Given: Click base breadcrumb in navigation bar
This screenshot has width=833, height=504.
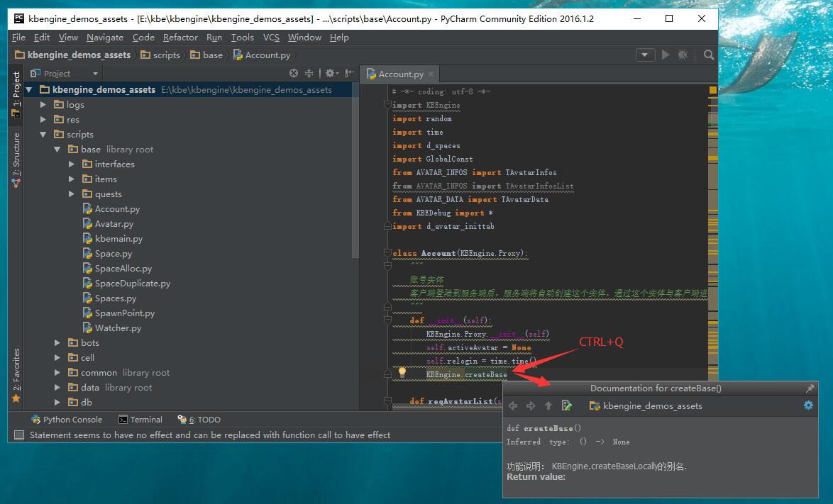Looking at the screenshot, I should (206, 55).
